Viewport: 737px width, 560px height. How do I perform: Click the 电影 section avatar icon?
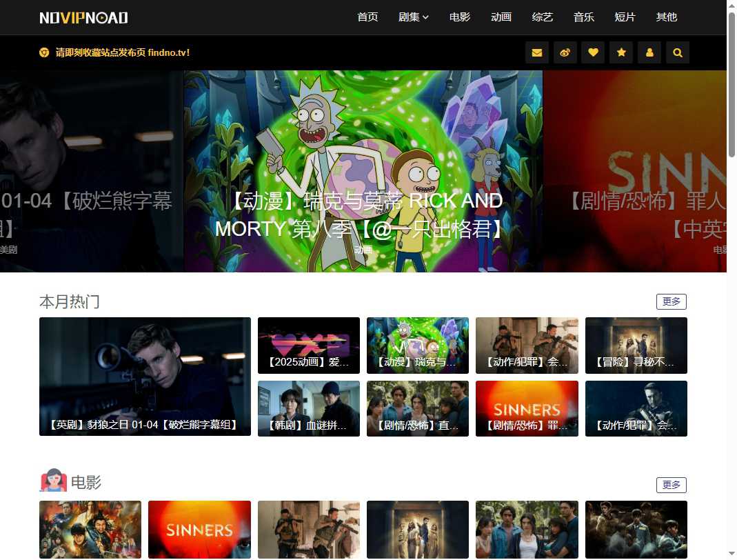pos(53,481)
